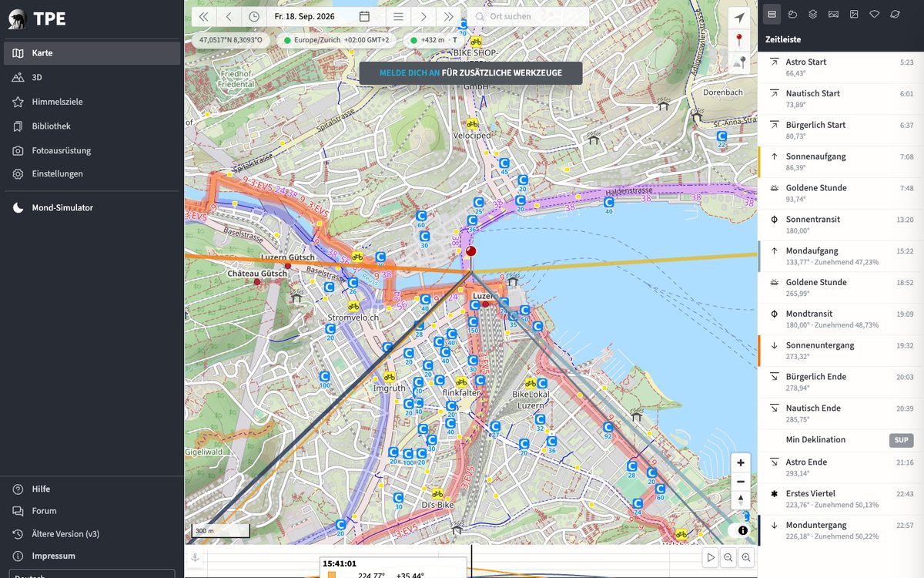Click the TPE logo
924x578 pixels.
point(38,19)
